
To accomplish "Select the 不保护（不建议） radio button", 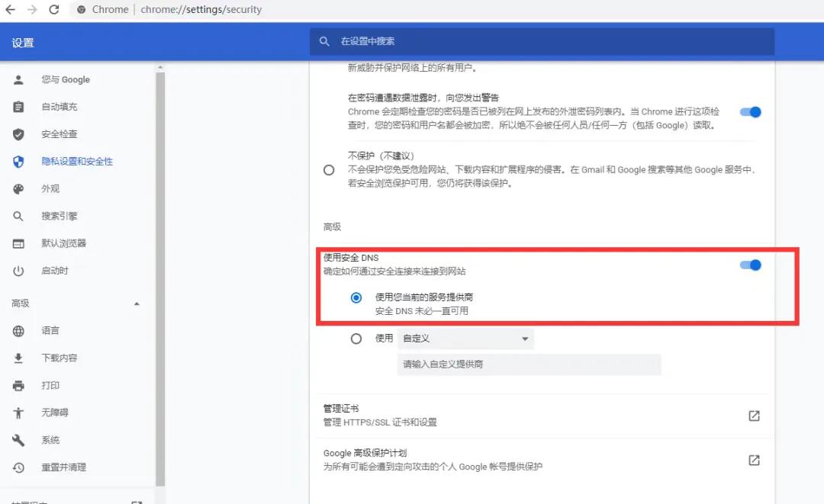I will (x=329, y=169).
